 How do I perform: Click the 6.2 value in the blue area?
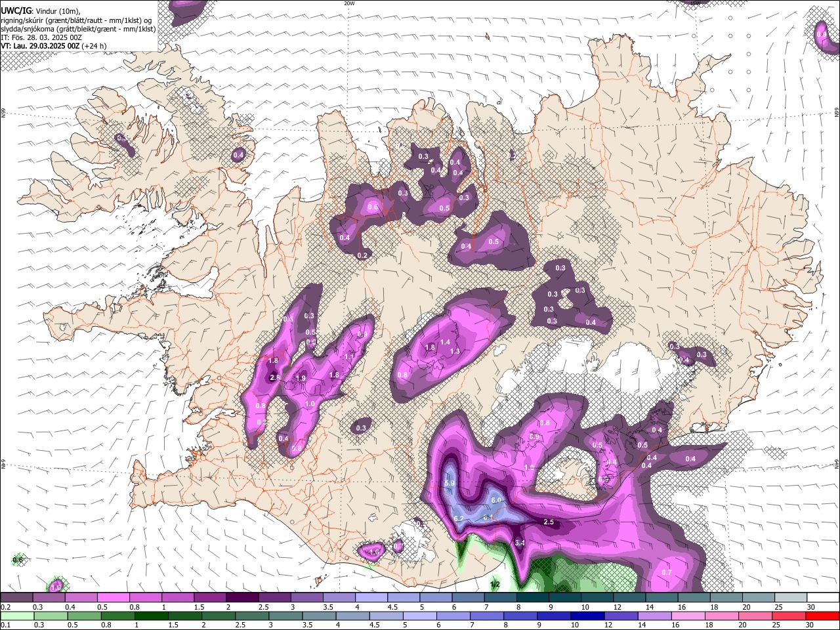tap(459, 519)
